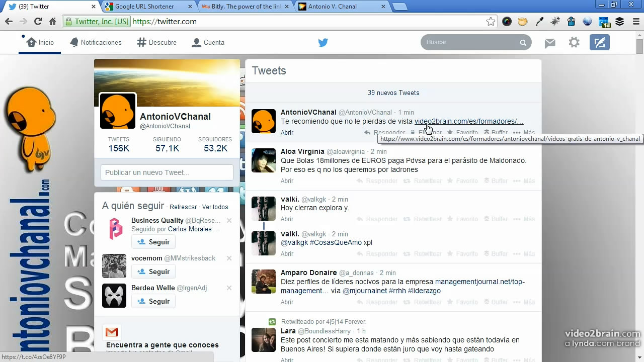Click the search magnifier icon

point(523,43)
